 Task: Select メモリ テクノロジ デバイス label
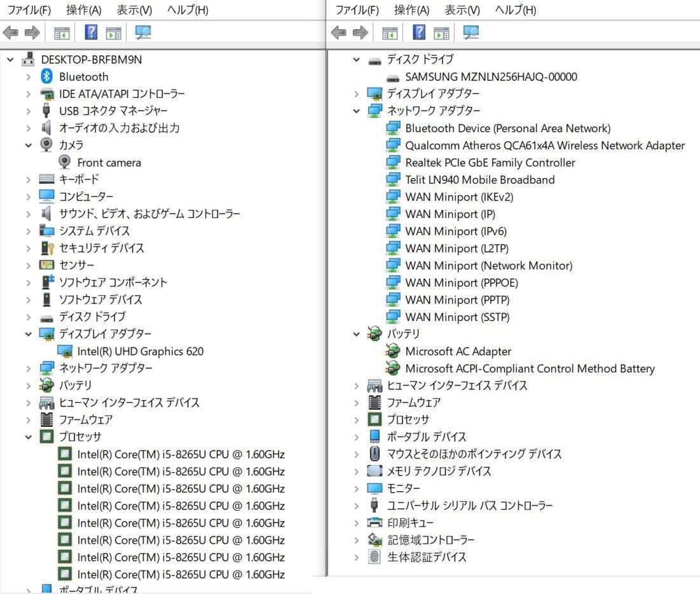[x=439, y=471]
